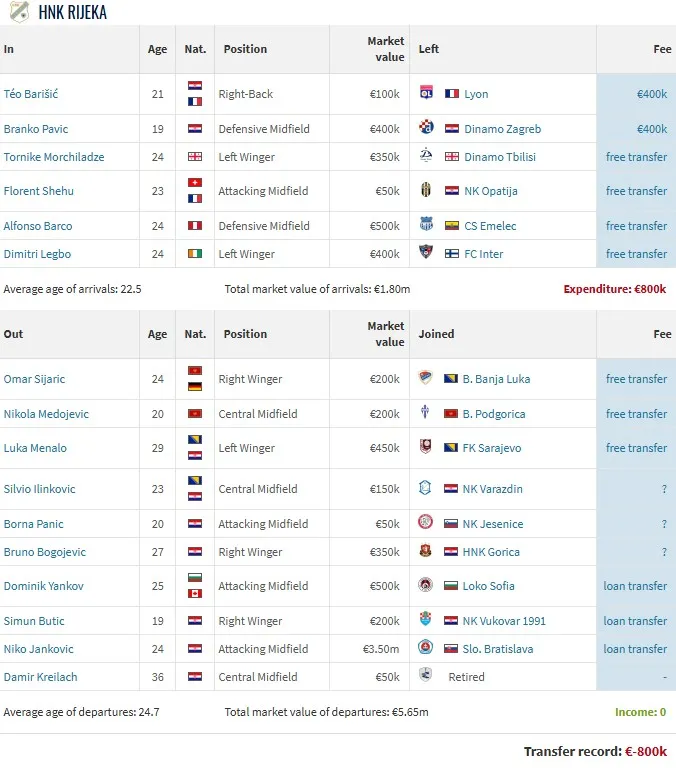Click the HNK Rijeka club crest icon
The image size is (676, 768).
click(x=19, y=12)
